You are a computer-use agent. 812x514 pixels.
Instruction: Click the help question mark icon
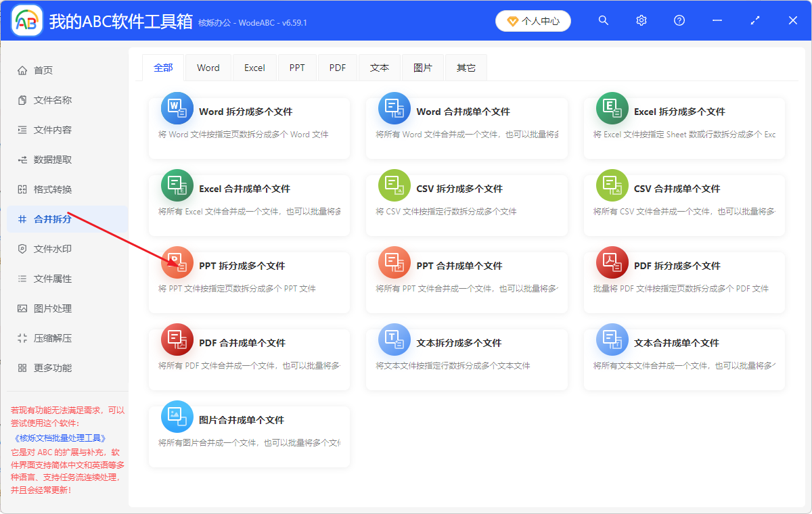[x=679, y=21]
